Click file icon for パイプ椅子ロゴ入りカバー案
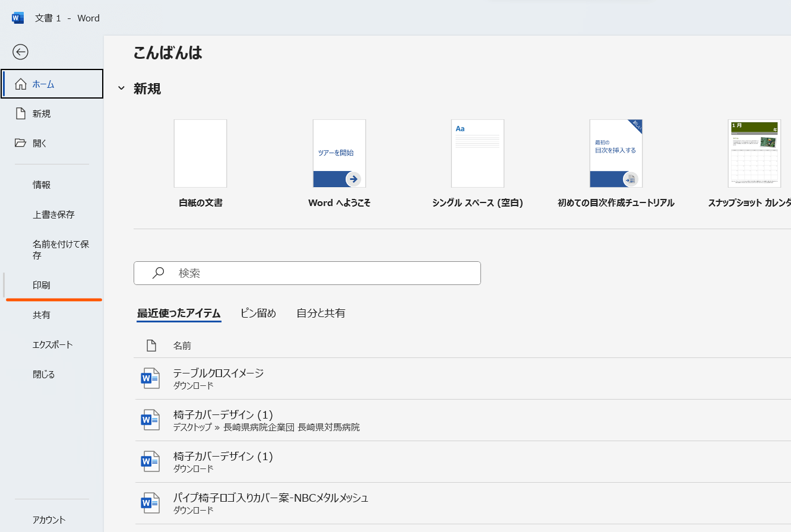The image size is (791, 532). [150, 503]
